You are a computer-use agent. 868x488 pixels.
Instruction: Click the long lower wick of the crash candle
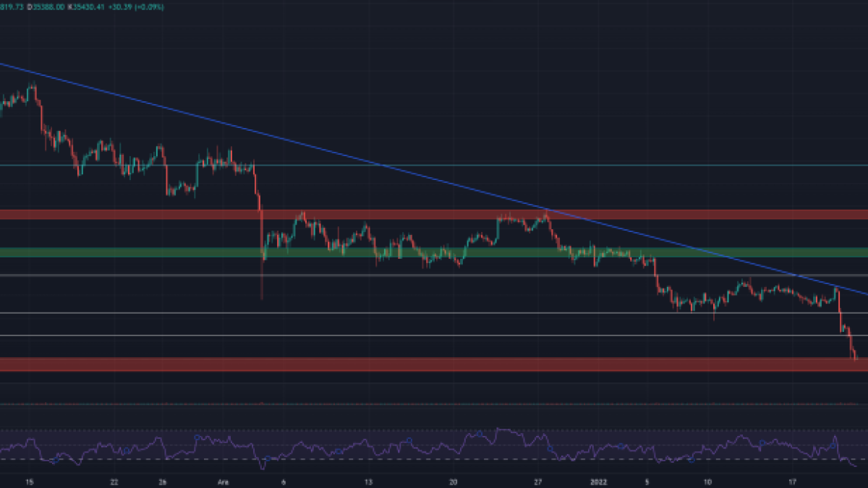(x=261, y=282)
